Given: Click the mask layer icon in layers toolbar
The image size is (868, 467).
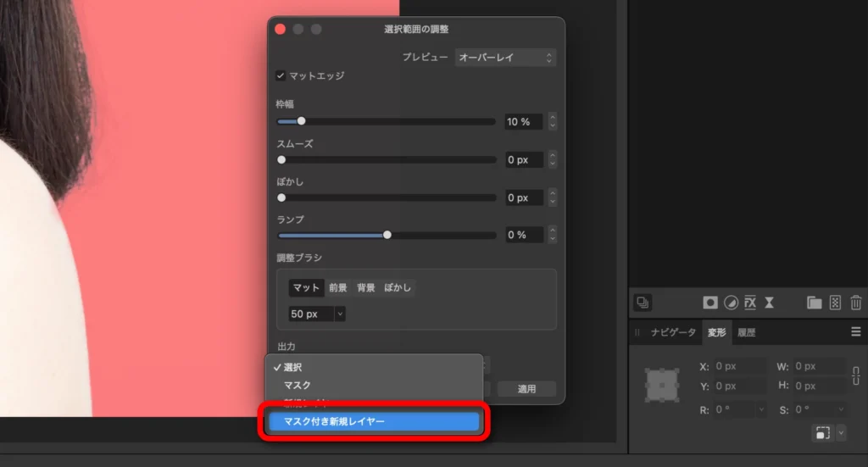Looking at the screenshot, I should tap(710, 303).
